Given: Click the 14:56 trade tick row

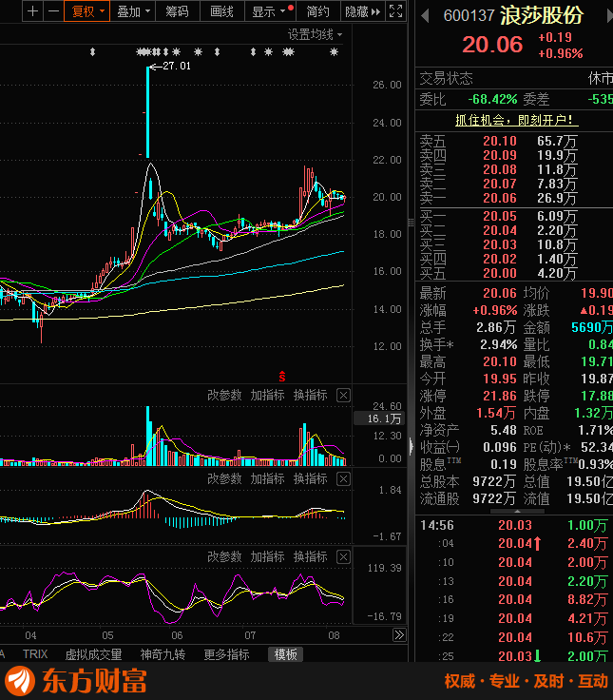Looking at the screenshot, I should click(x=514, y=525).
